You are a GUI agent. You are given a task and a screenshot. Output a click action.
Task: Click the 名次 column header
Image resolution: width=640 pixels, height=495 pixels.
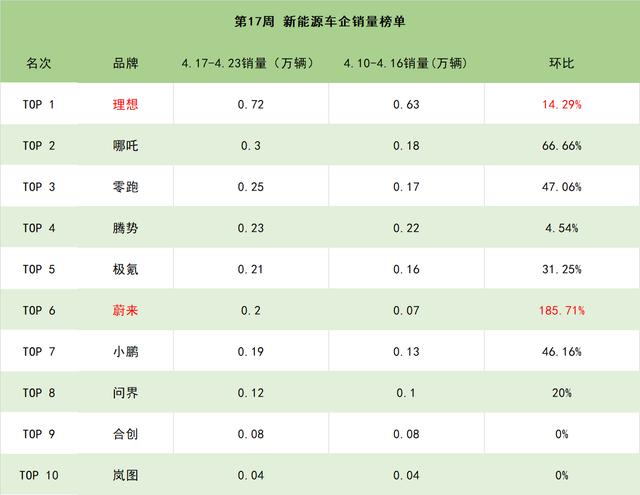tap(38, 63)
